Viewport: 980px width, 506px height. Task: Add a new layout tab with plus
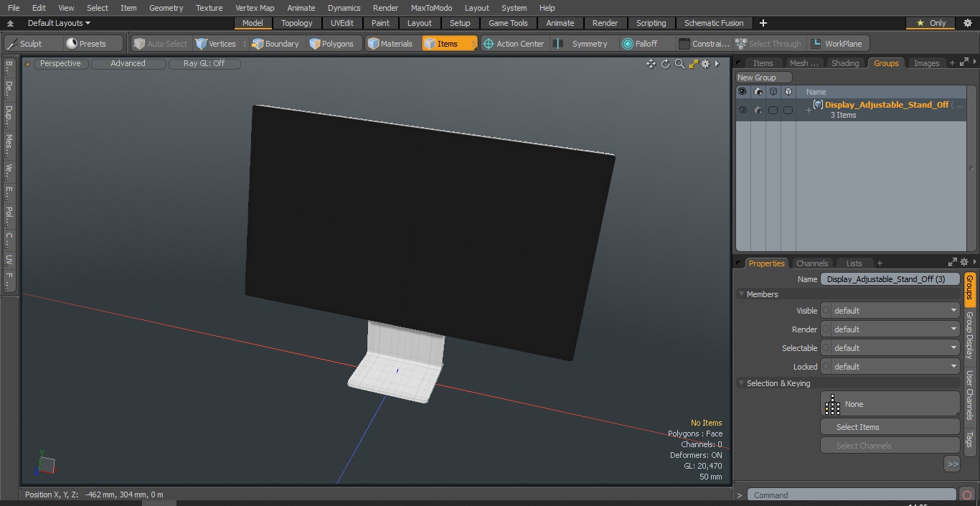pyautogui.click(x=763, y=23)
